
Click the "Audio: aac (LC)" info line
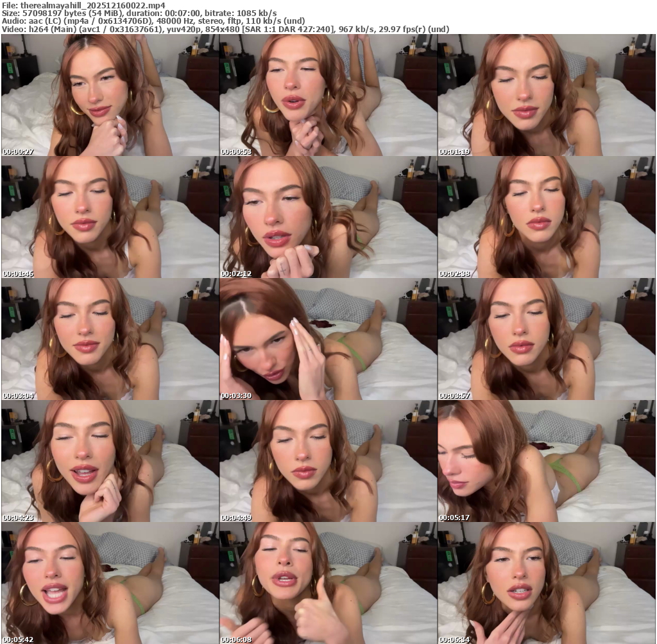(x=153, y=21)
